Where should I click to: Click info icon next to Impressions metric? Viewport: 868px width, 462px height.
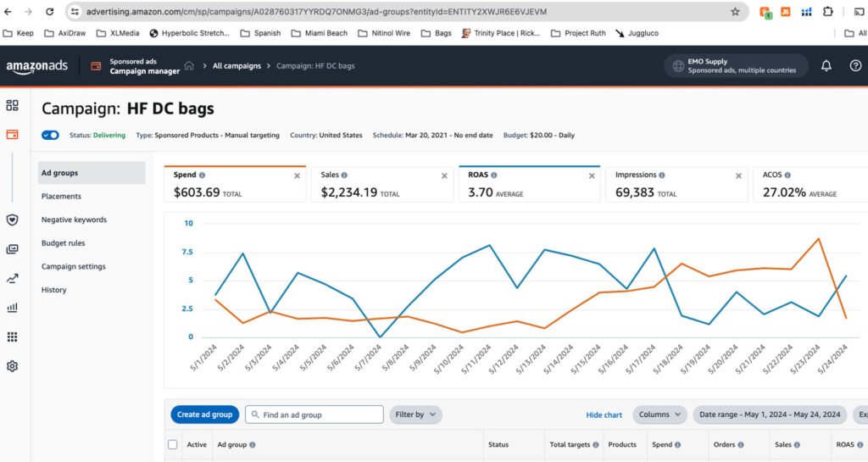tap(661, 175)
